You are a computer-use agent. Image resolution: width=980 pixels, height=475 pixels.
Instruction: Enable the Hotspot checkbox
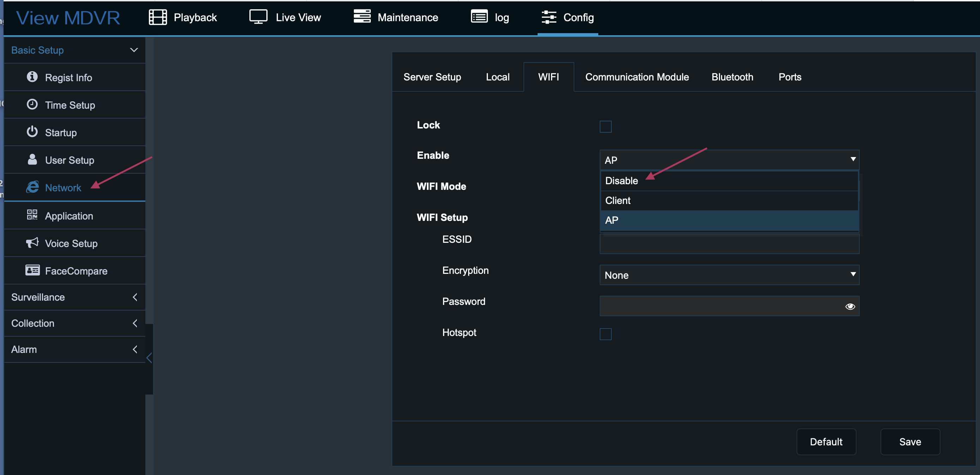[605, 334]
